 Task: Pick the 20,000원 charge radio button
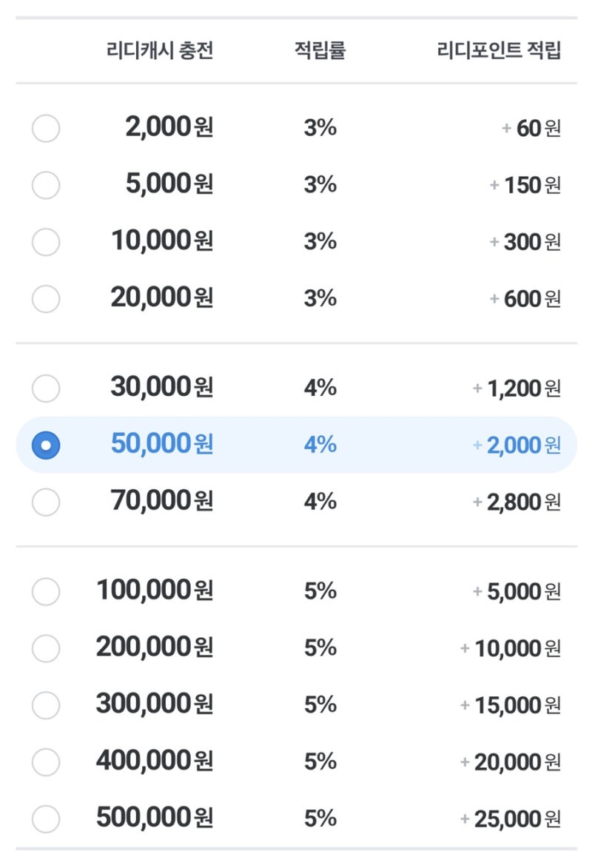pyautogui.click(x=46, y=298)
